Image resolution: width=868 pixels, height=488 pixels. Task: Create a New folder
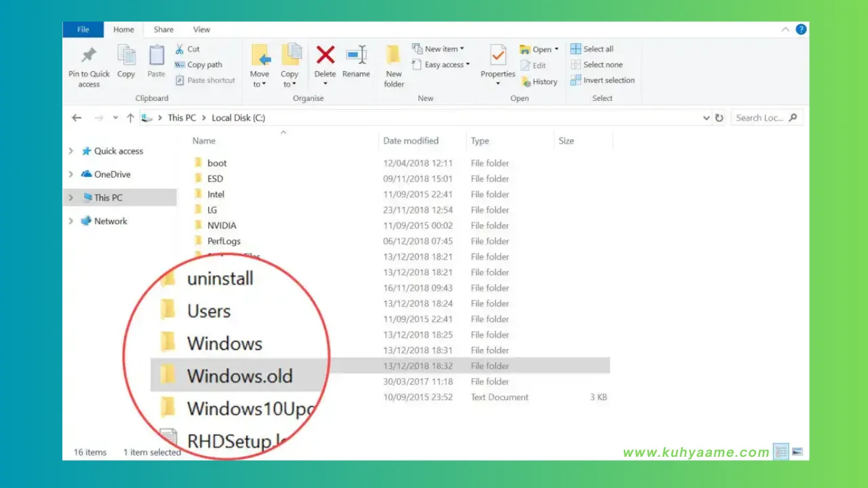point(394,66)
